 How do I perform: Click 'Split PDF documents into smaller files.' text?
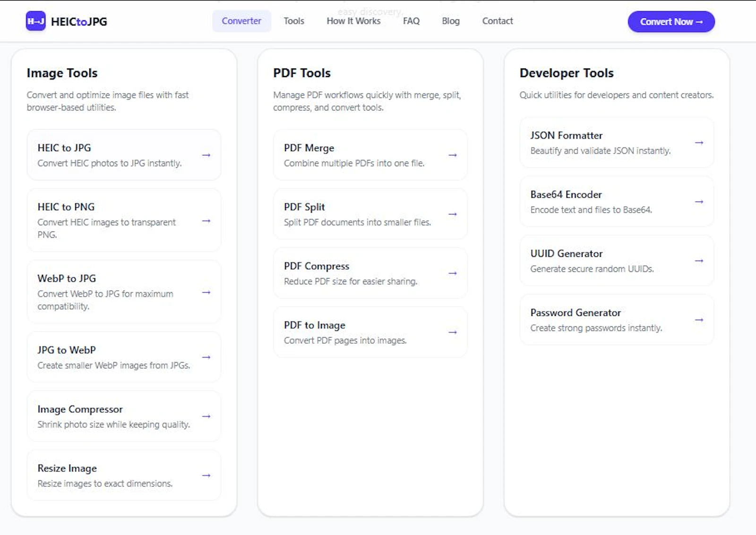[357, 222]
